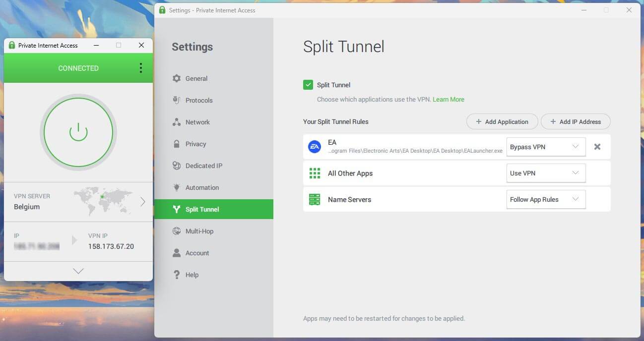
Task: Click the Name Servers rule label
Action: tap(350, 199)
